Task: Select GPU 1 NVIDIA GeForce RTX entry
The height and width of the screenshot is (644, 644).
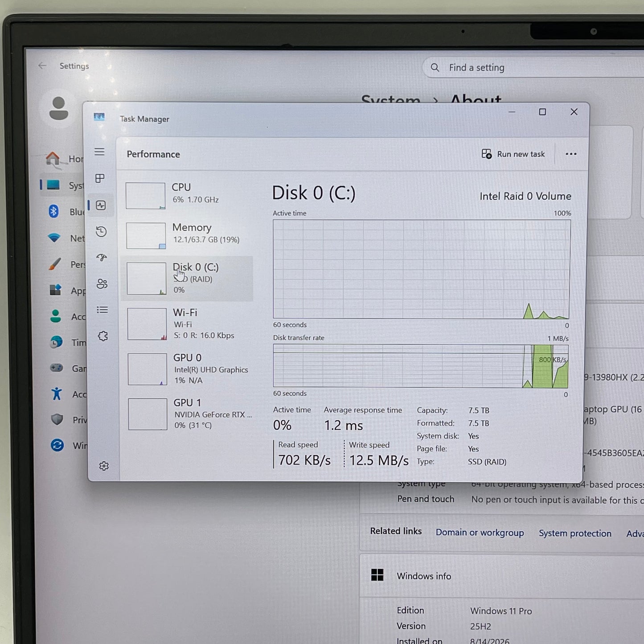Action: 189,414
